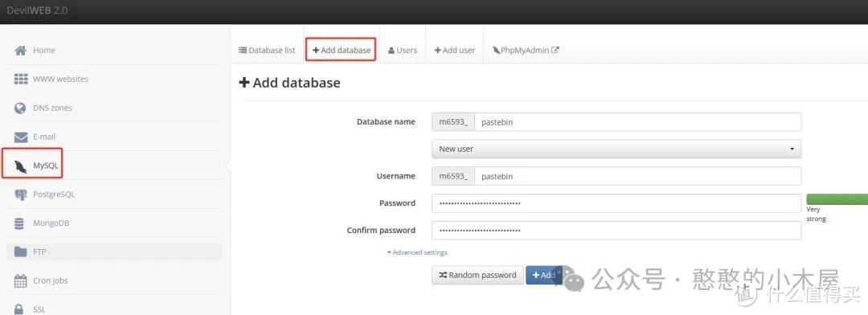
Task: Open the FTP folder icon
Action: click(x=20, y=252)
